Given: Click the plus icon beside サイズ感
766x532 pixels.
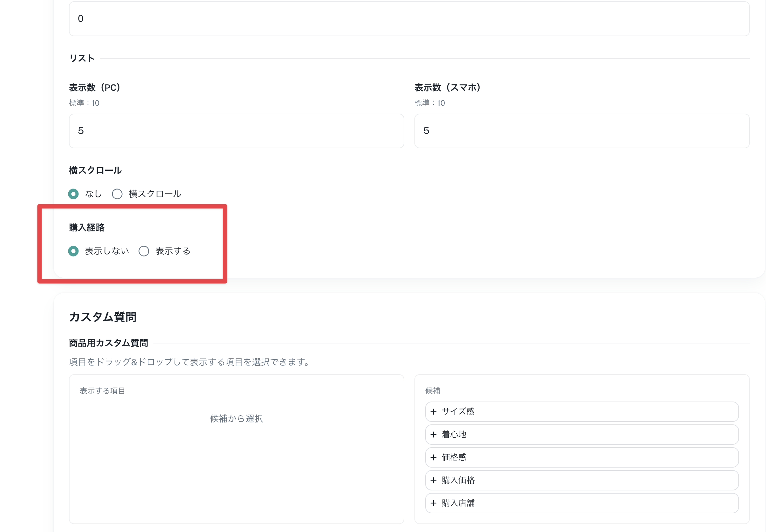Looking at the screenshot, I should [433, 412].
